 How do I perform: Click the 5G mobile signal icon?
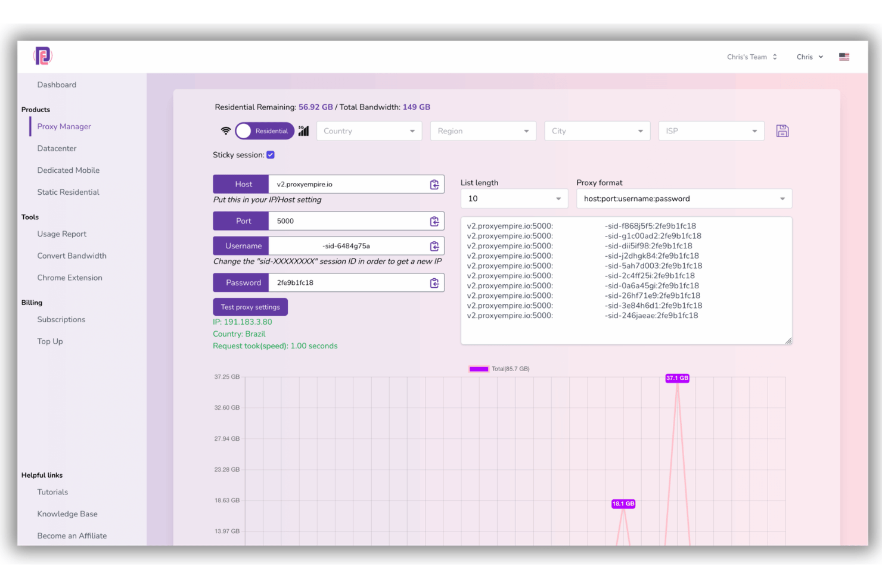[304, 131]
